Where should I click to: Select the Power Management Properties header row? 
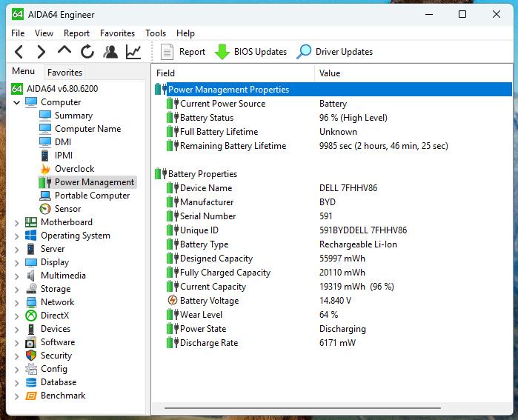[x=333, y=90]
